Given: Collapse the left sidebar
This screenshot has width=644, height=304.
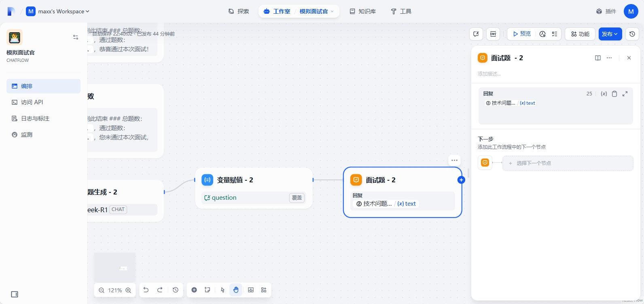Looking at the screenshot, I should point(15,294).
